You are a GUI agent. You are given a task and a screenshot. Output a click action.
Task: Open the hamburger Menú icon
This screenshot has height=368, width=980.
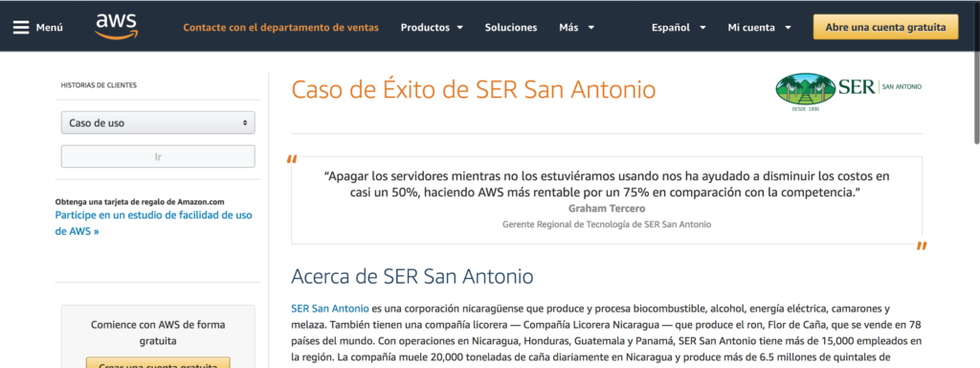click(21, 28)
